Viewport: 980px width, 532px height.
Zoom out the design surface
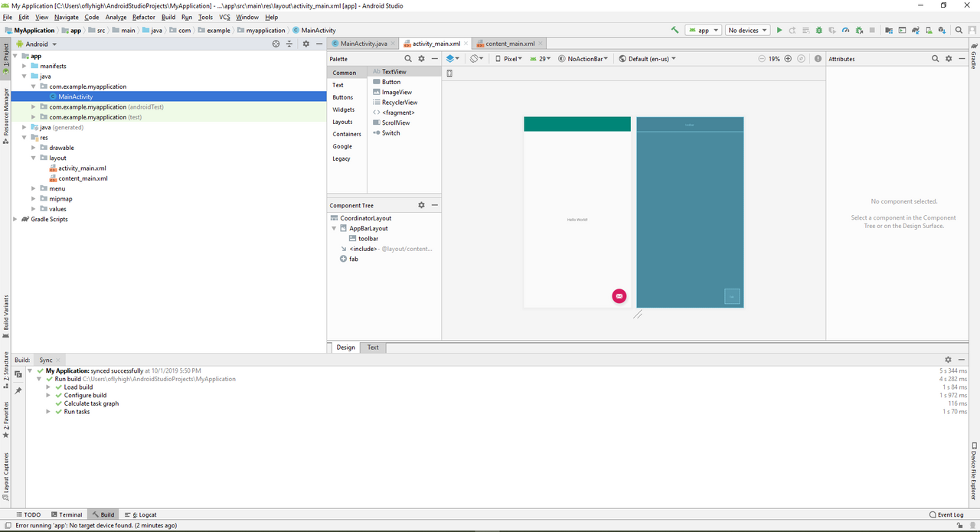coord(762,58)
